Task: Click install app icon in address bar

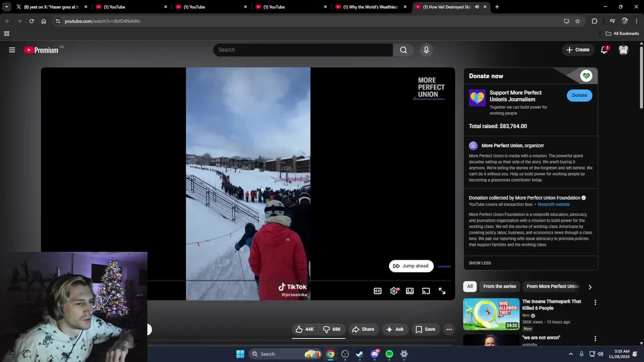Action: pyautogui.click(x=567, y=21)
